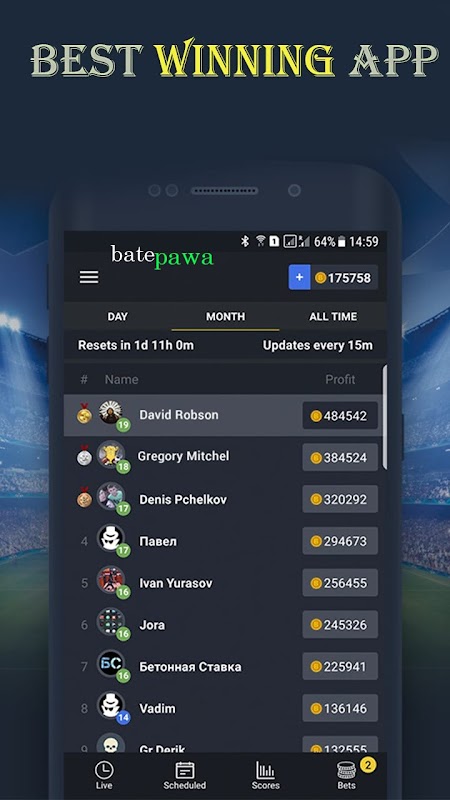Select Vadim's leaderboard entry
Viewport: 450px width, 800px height.
pyautogui.click(x=223, y=708)
